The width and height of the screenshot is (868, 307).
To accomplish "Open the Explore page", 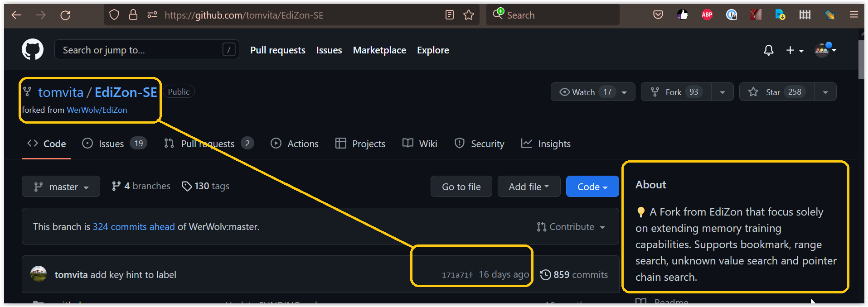I will pyautogui.click(x=433, y=50).
